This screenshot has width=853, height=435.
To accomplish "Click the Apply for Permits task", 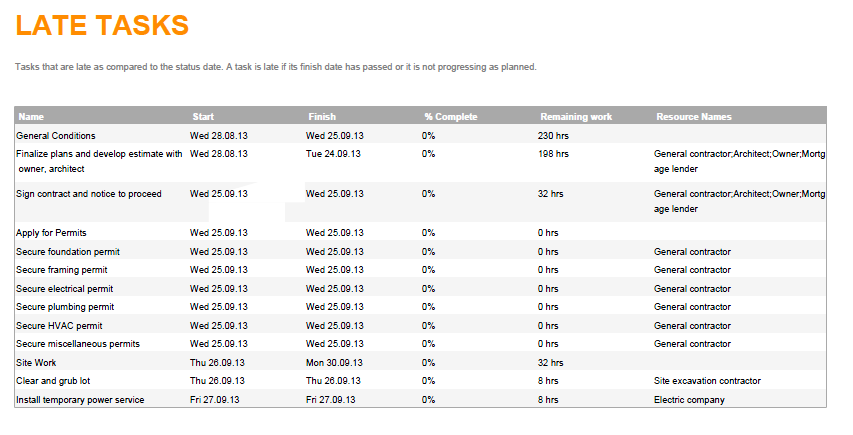I will (51, 233).
